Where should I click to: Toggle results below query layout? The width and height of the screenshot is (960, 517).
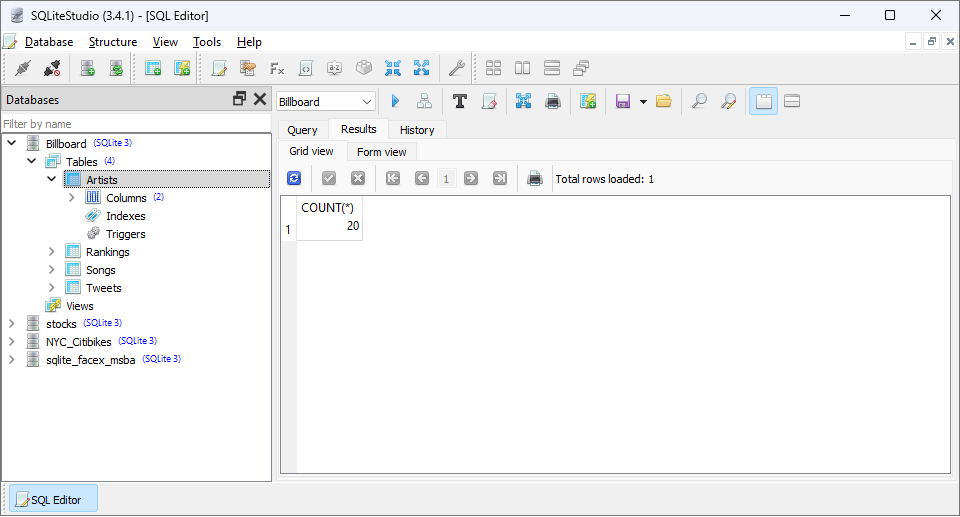click(792, 101)
